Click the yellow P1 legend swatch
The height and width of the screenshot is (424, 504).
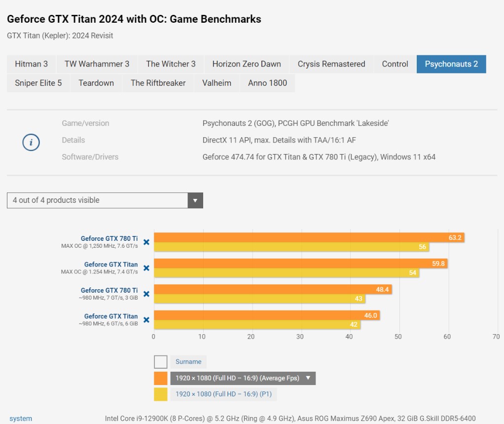pos(161,394)
